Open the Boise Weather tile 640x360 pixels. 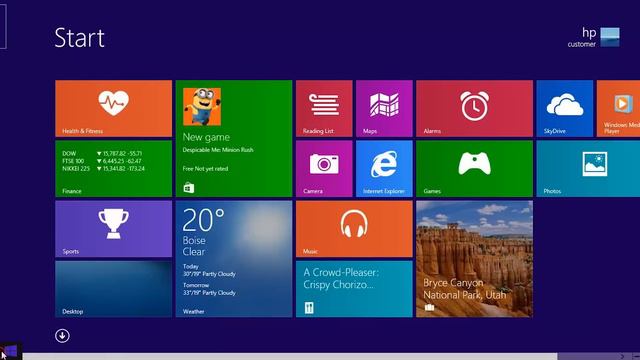[x=234, y=259]
